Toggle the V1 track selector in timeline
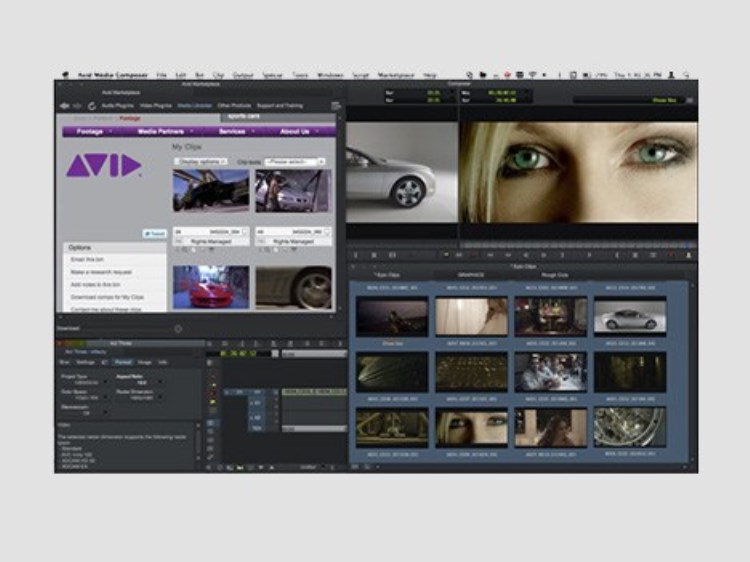 [x=257, y=392]
